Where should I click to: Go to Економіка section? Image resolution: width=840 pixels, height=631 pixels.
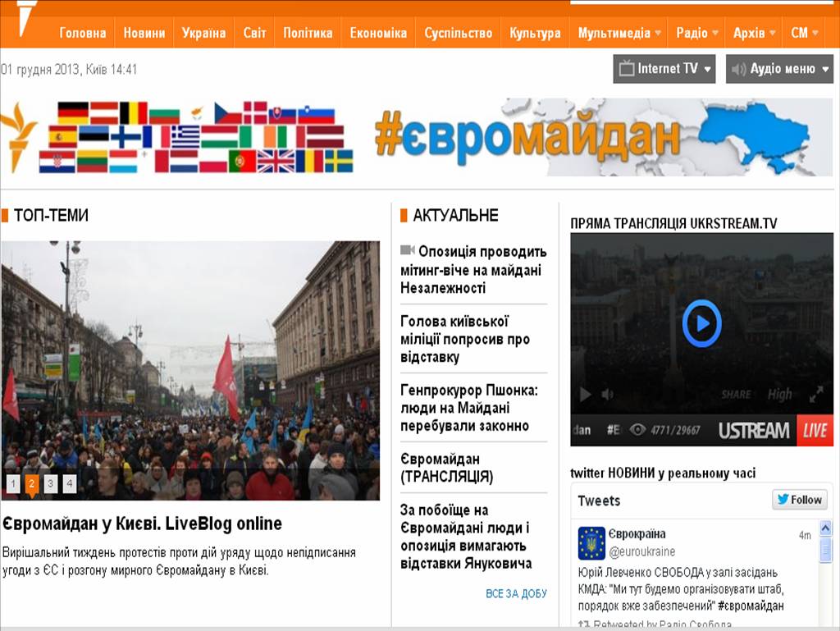(378, 33)
